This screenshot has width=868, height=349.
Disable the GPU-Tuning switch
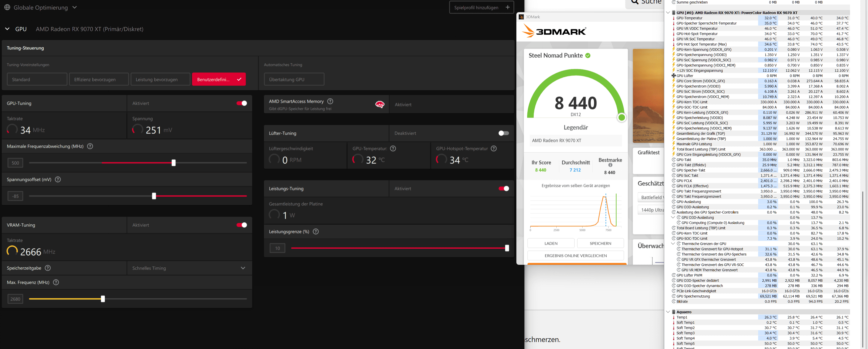[242, 103]
